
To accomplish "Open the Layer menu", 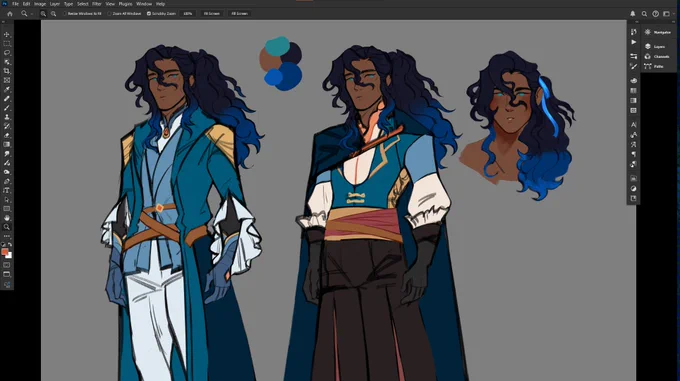I will click(55, 4).
